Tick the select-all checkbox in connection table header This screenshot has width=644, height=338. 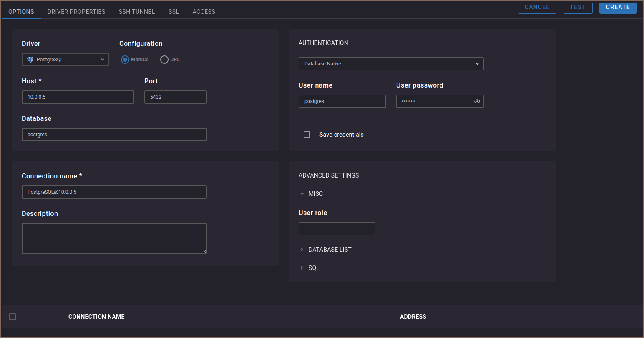(x=13, y=317)
